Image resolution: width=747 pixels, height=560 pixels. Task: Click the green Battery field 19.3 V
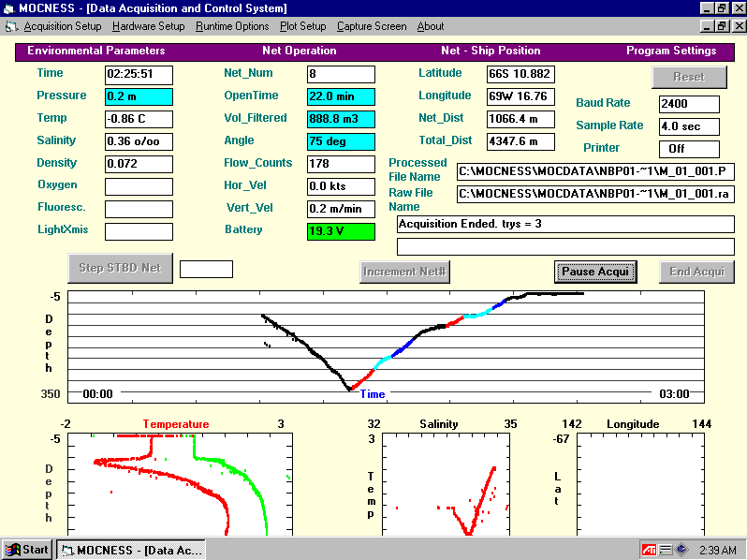[341, 231]
